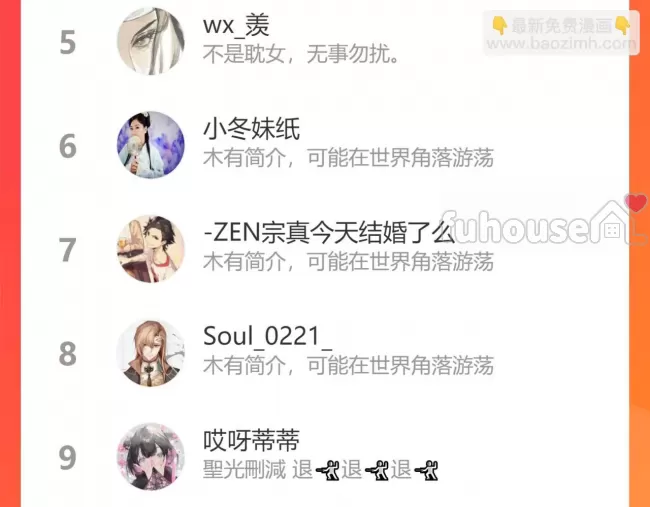Screen dimensions: 650x507
Task: Click bio 不是耽女，无事勿扰。
Action: (301, 54)
